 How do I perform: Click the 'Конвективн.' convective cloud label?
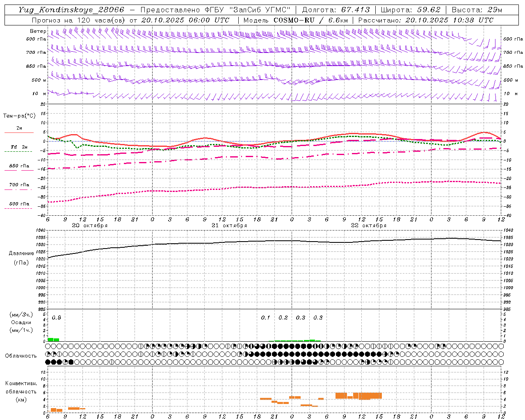(x=21, y=383)
